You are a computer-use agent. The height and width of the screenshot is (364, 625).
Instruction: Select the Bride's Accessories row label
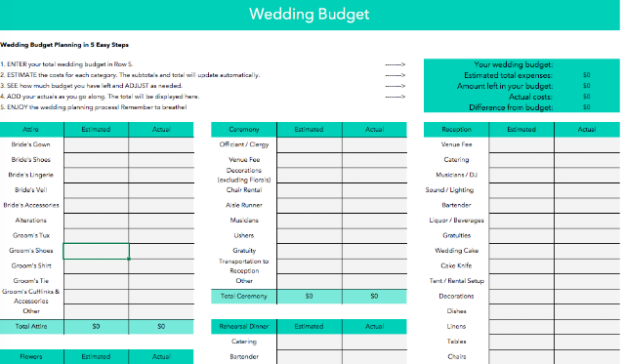click(31, 205)
